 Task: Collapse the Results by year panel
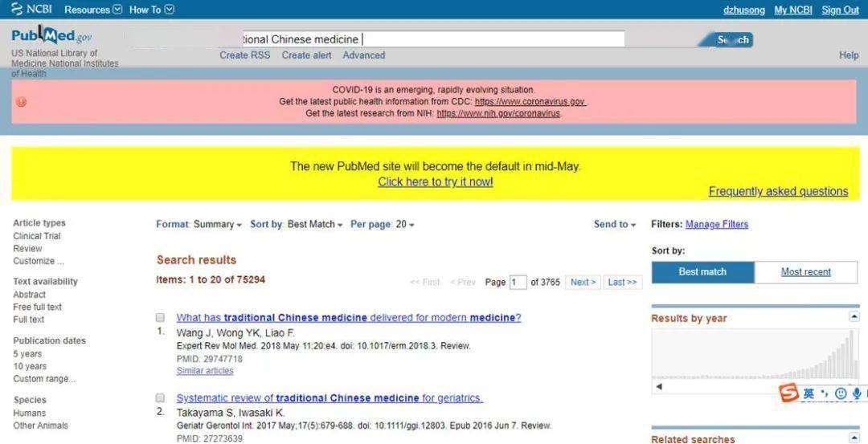pos(854,317)
